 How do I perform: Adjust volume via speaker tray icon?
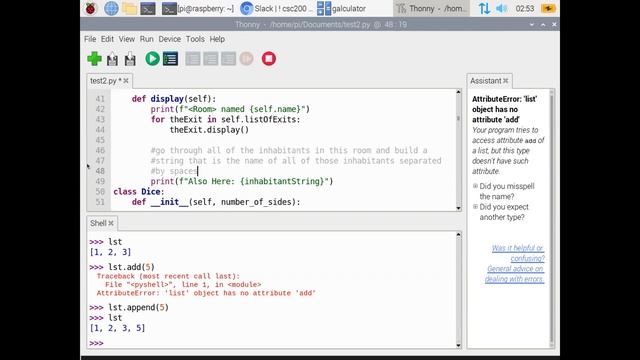(x=501, y=8)
